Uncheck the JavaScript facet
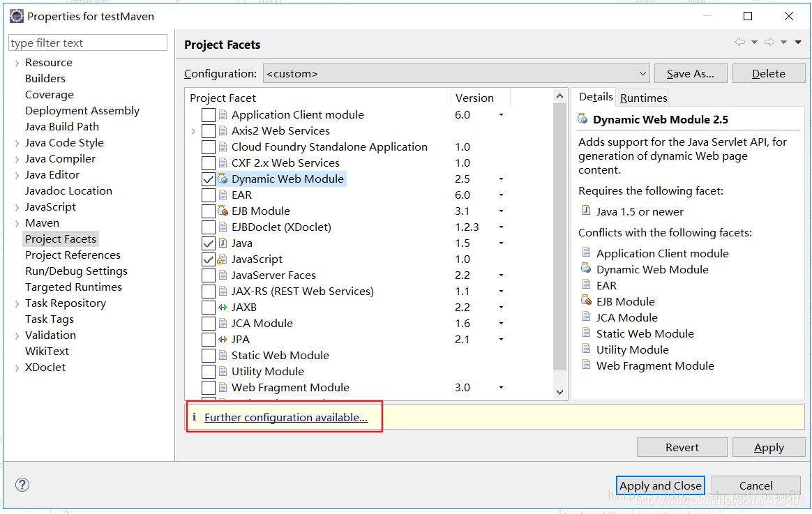The image size is (812, 514). click(208, 259)
